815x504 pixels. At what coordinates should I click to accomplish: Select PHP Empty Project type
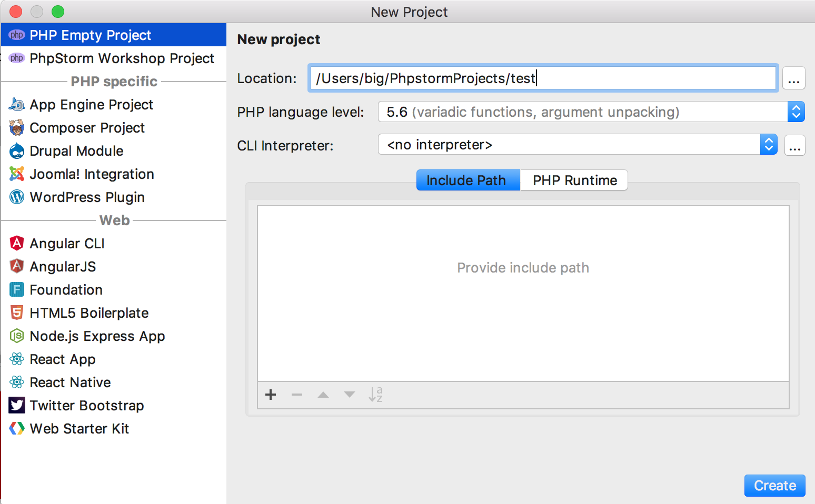point(114,35)
